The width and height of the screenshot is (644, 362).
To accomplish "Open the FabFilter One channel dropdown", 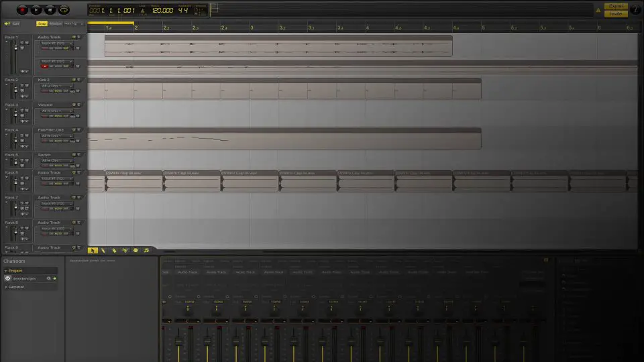I will [x=56, y=136].
